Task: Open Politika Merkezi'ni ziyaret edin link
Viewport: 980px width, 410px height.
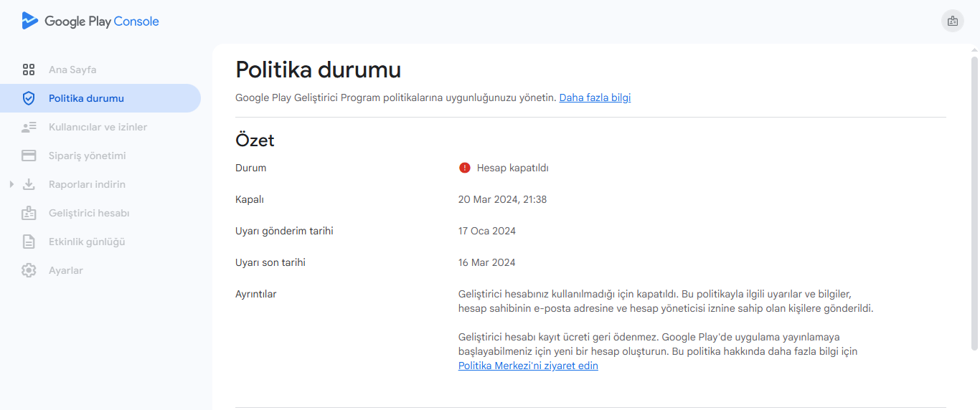Action: 528,366
